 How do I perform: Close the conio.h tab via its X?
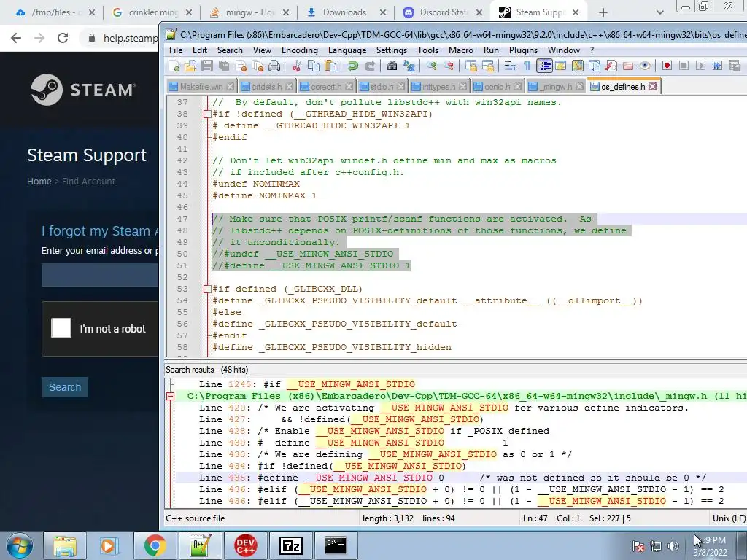coord(517,87)
